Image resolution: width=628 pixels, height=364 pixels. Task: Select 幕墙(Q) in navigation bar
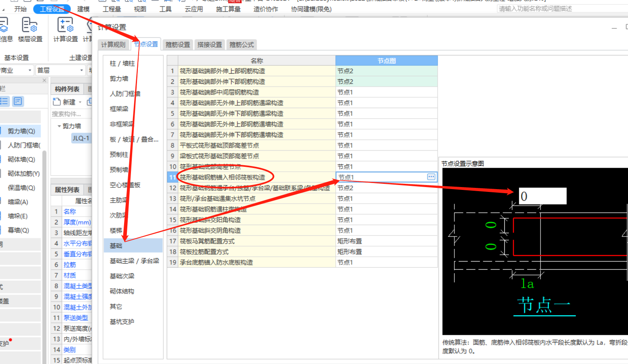coord(18,230)
